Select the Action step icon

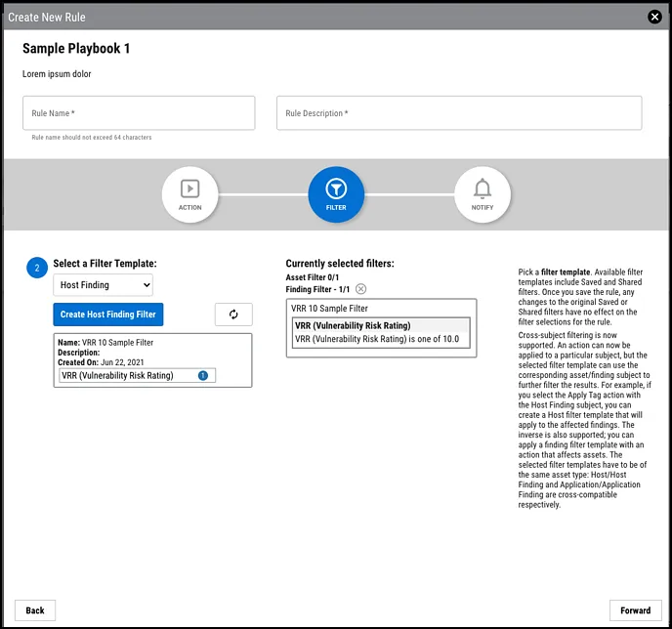point(189,194)
